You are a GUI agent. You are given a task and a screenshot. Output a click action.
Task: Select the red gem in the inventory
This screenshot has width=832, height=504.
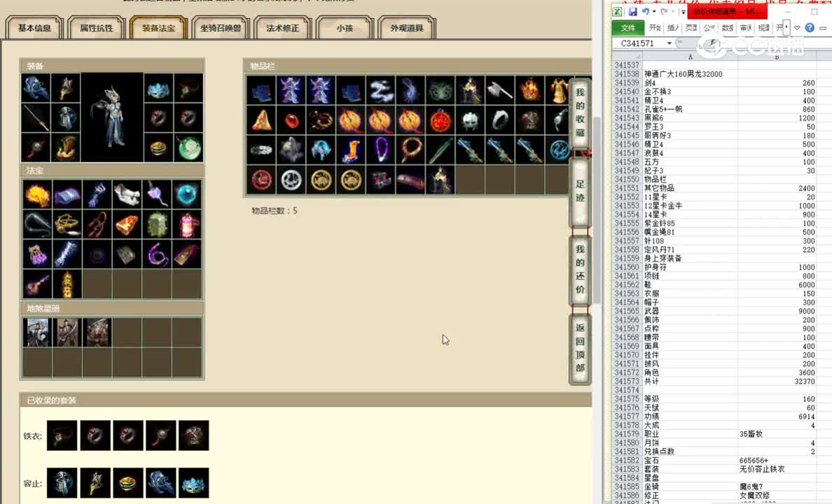pos(291,120)
